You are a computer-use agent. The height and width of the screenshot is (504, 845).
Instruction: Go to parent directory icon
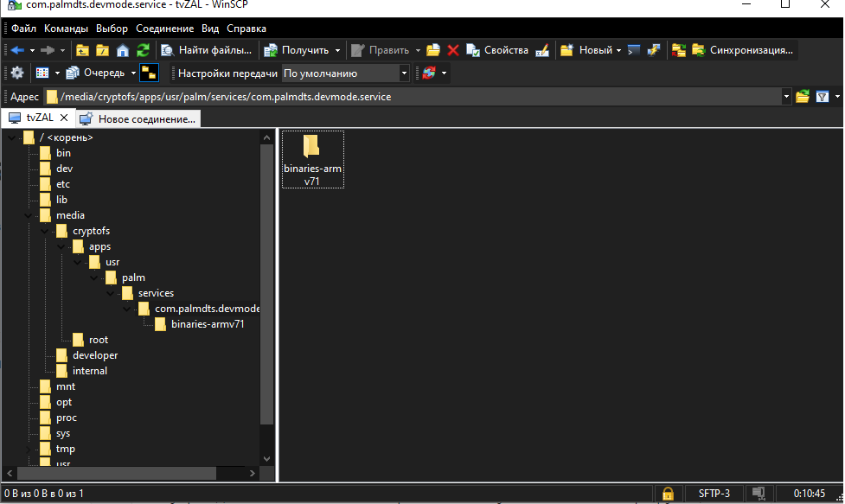[x=83, y=50]
